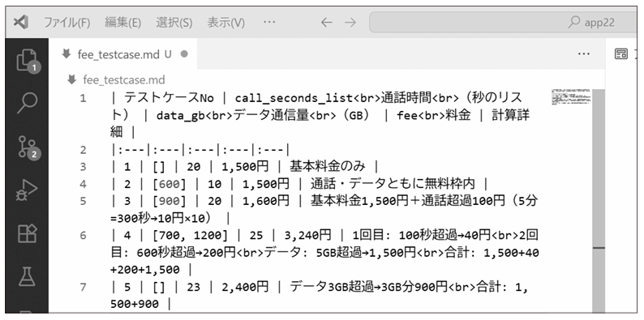Screen dimensions: 644x320
Task: Expand the hidden menus ellipsis in menu bar
Action: 269,22
